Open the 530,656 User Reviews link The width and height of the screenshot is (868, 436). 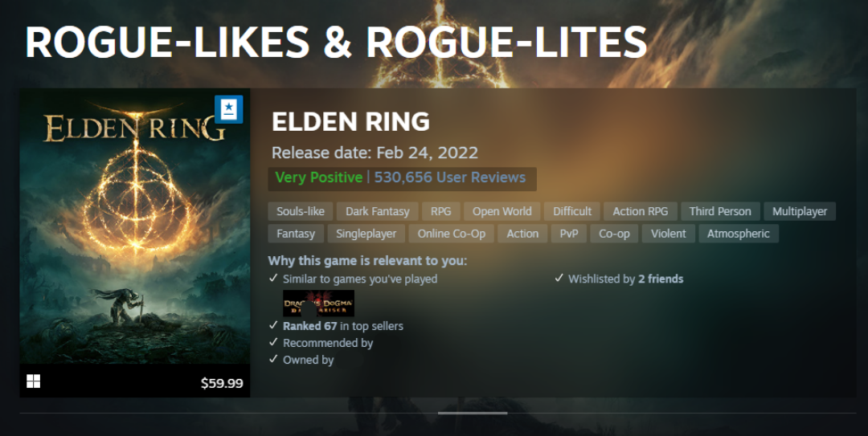point(450,177)
